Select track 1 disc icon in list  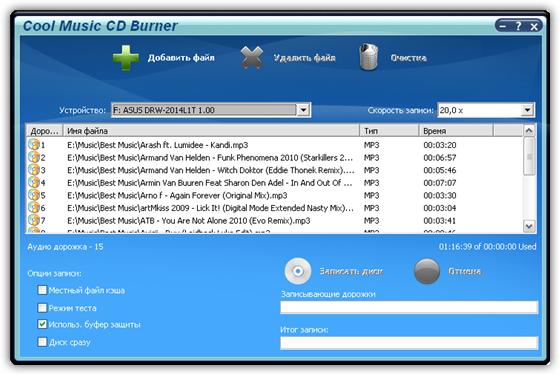click(x=34, y=145)
